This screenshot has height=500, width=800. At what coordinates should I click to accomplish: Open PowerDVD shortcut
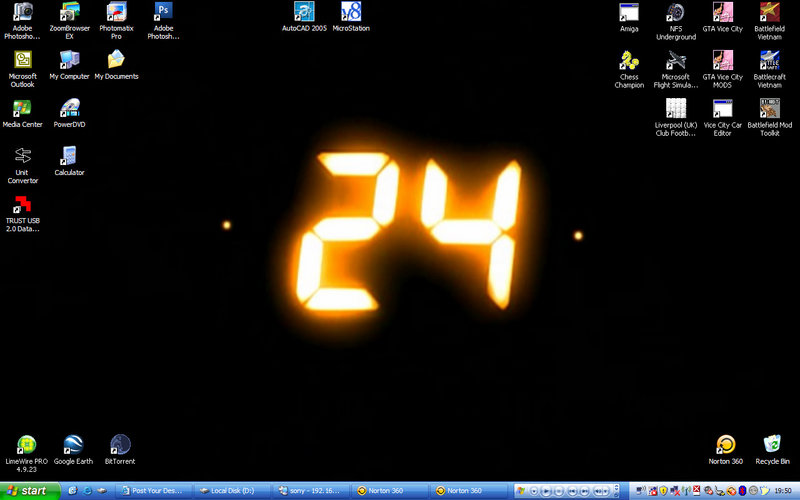[69, 113]
